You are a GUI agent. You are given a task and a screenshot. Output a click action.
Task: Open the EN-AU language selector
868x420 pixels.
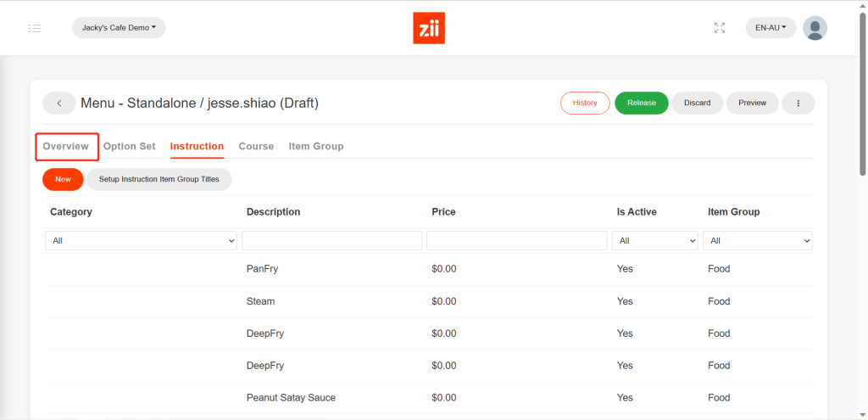pos(771,28)
